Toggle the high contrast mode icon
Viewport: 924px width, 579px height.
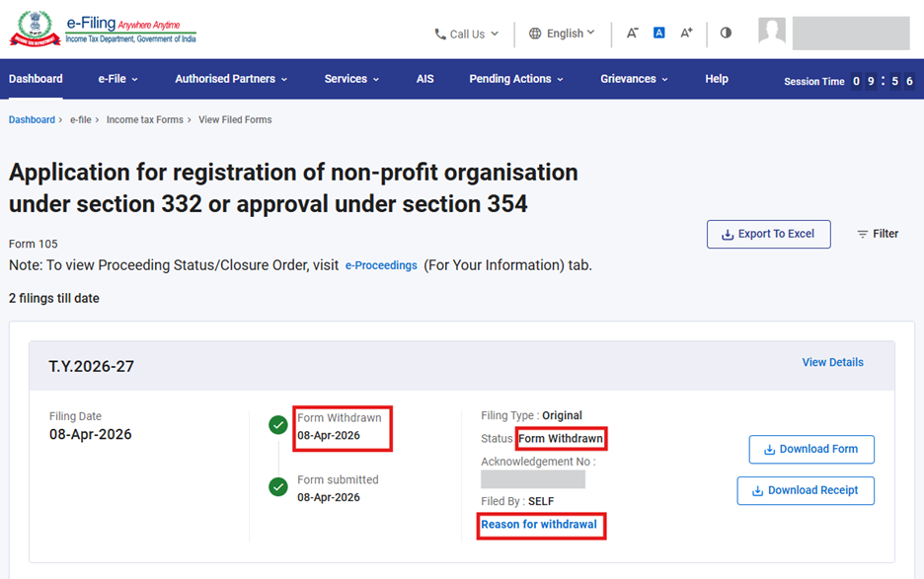(x=726, y=33)
